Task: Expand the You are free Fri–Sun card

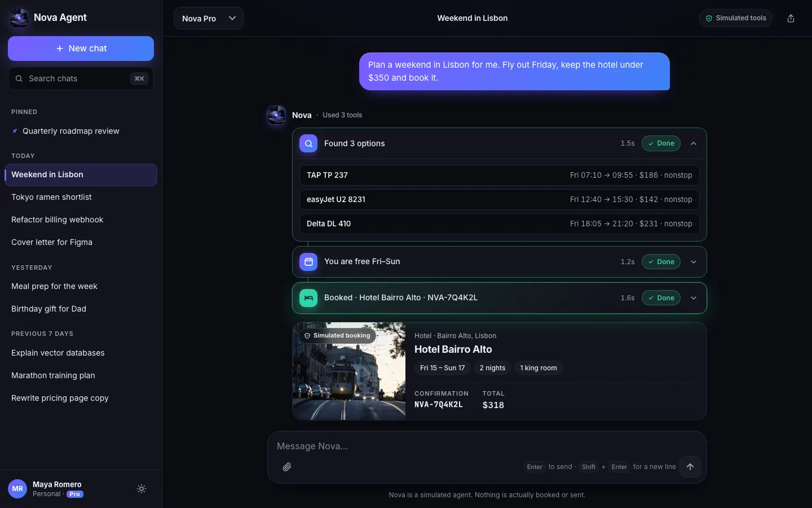Action: (x=694, y=262)
